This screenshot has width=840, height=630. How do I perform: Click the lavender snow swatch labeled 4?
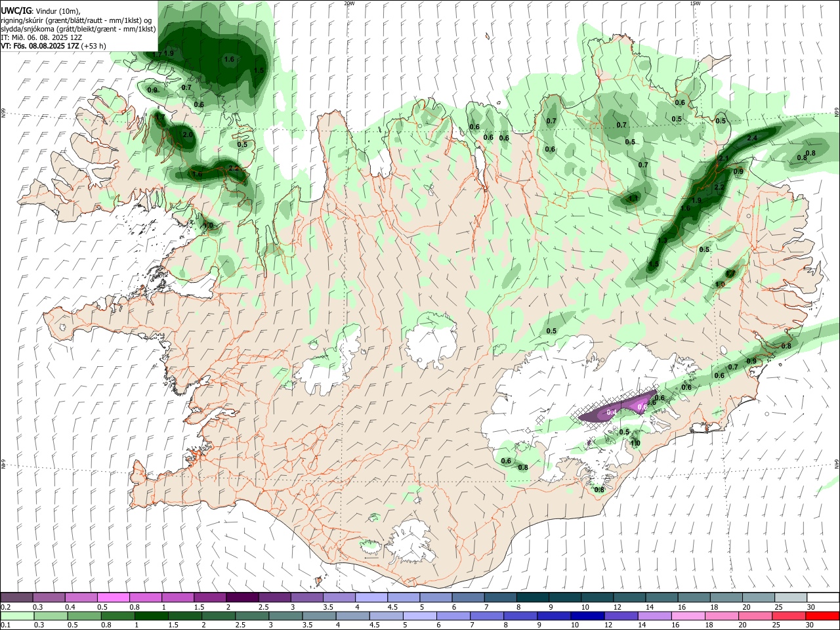tap(371, 597)
